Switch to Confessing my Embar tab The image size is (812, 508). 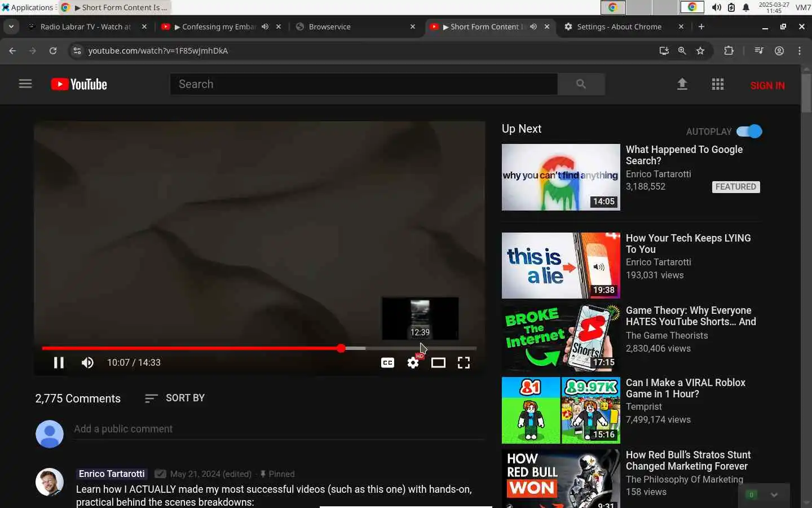click(214, 27)
